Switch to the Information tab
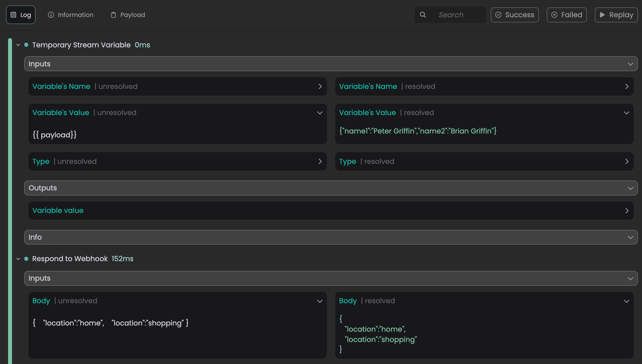 (71, 15)
